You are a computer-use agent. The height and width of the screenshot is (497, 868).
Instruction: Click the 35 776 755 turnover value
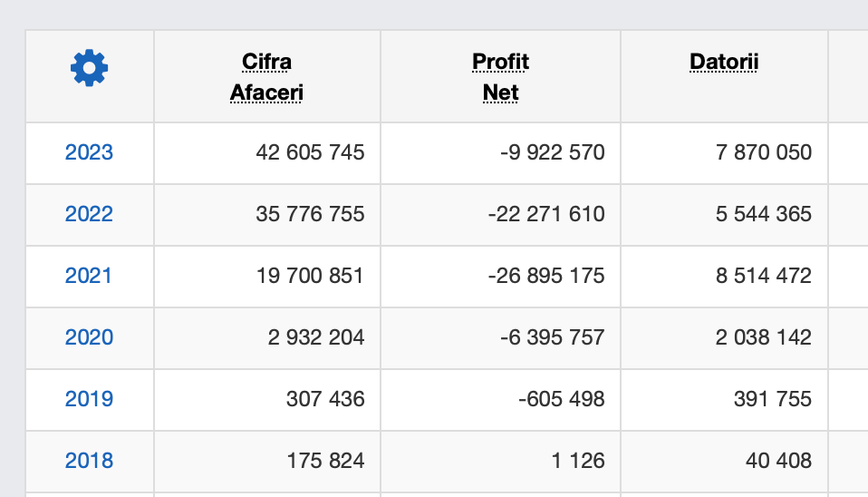click(310, 214)
